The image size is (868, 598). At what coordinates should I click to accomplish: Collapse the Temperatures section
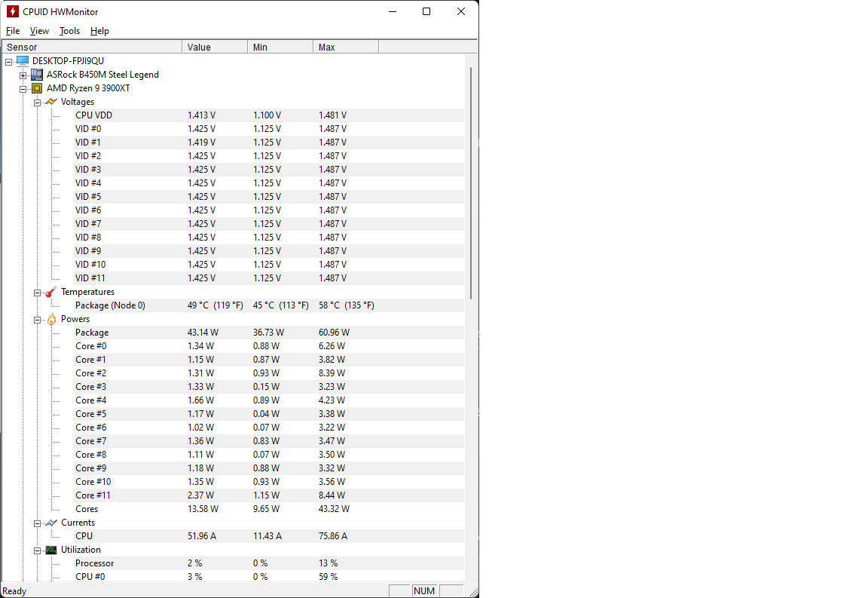click(x=37, y=293)
